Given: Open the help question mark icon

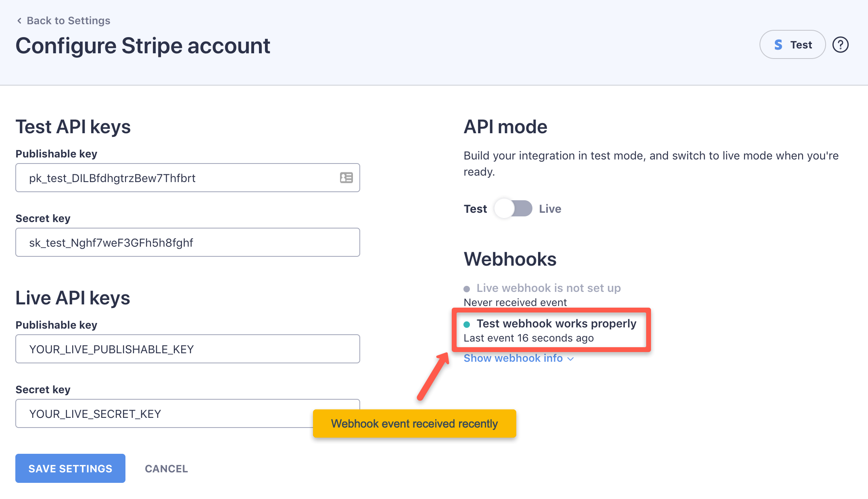Looking at the screenshot, I should pyautogui.click(x=841, y=45).
